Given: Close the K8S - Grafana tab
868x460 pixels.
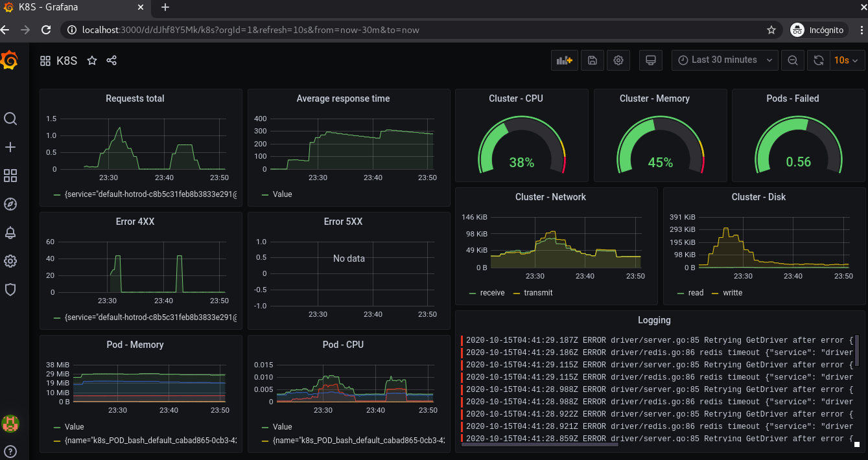Looking at the screenshot, I should pyautogui.click(x=141, y=7).
